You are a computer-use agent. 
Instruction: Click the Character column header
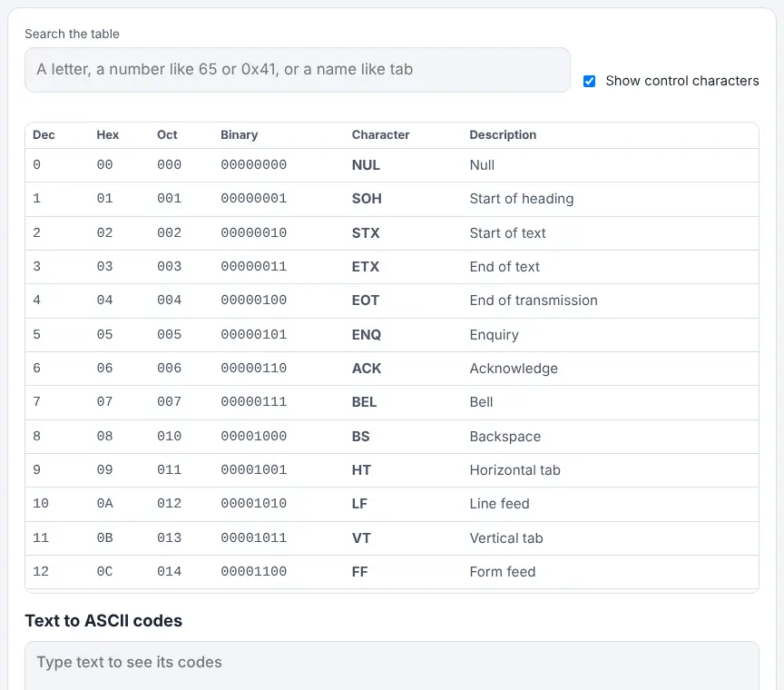pos(380,135)
